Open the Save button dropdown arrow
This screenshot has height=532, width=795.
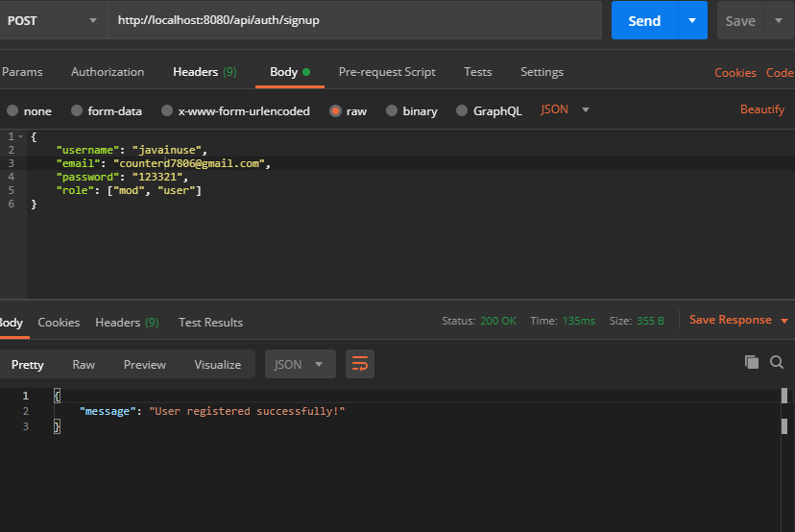pos(779,20)
